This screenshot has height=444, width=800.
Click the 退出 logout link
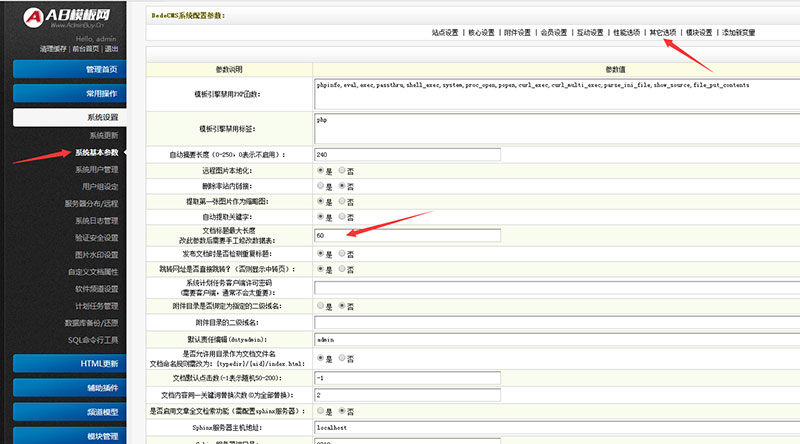(x=111, y=49)
